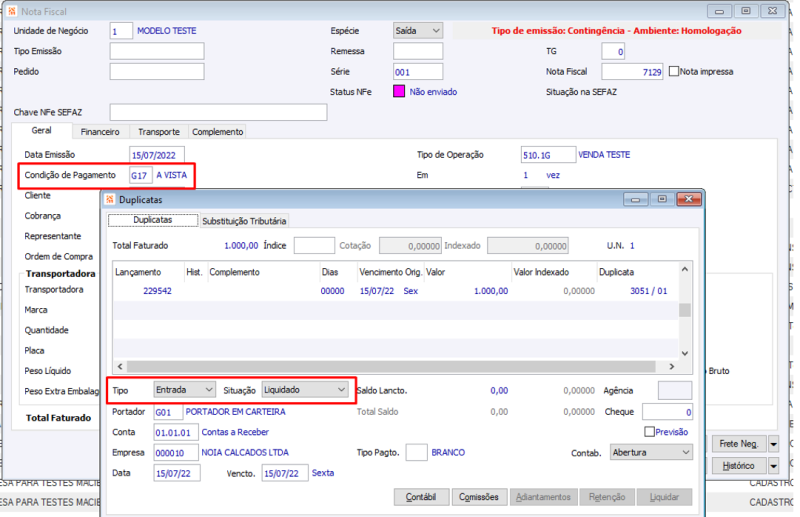Click the magenta Status NFe indicator
The image size is (800, 517).
click(x=399, y=91)
